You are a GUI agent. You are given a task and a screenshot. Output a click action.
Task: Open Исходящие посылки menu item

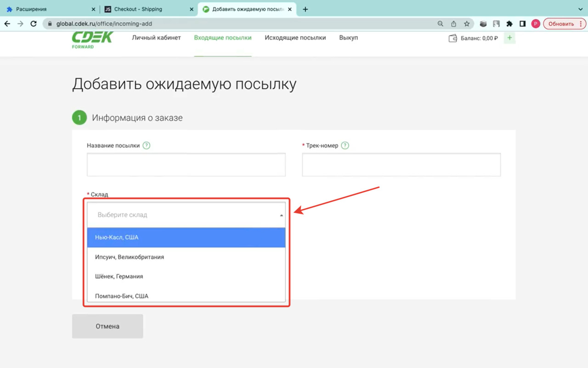coord(295,38)
